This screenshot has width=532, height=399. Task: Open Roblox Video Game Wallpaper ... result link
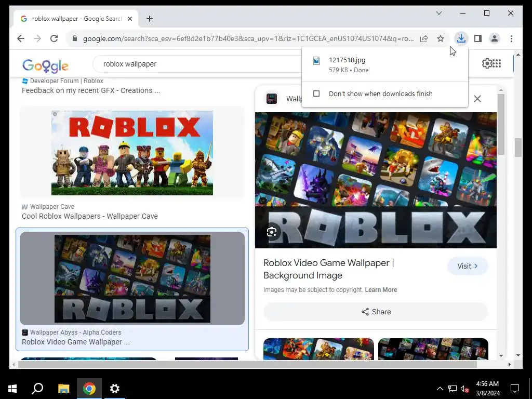click(x=76, y=342)
